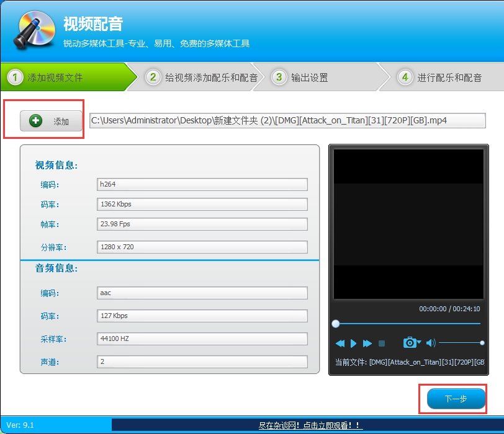The width and height of the screenshot is (504, 434).
Task: Click the audio bitrate field 127 Kbps
Action: click(202, 316)
